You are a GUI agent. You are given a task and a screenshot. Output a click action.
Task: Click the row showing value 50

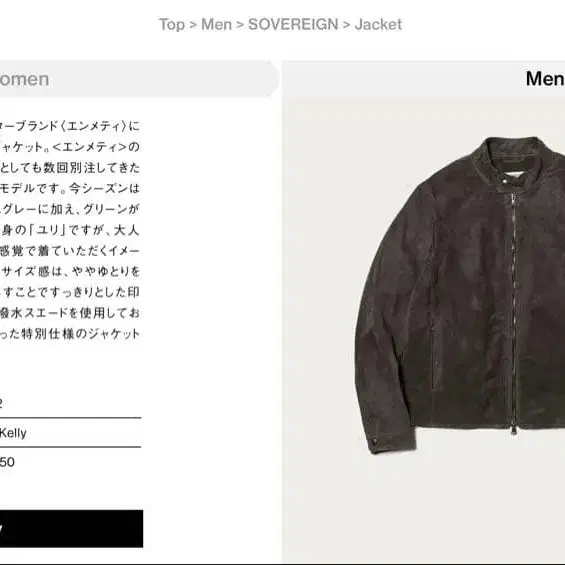click(70, 462)
